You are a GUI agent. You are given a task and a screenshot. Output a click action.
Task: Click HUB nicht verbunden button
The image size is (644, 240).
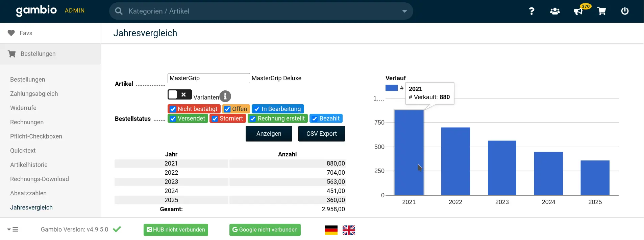(x=176, y=230)
